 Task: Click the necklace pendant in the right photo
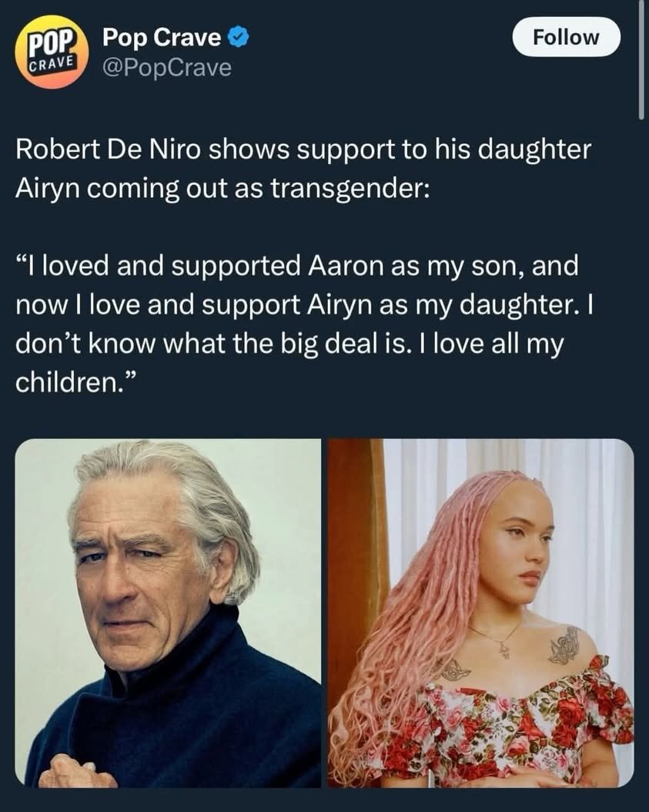coord(503,649)
